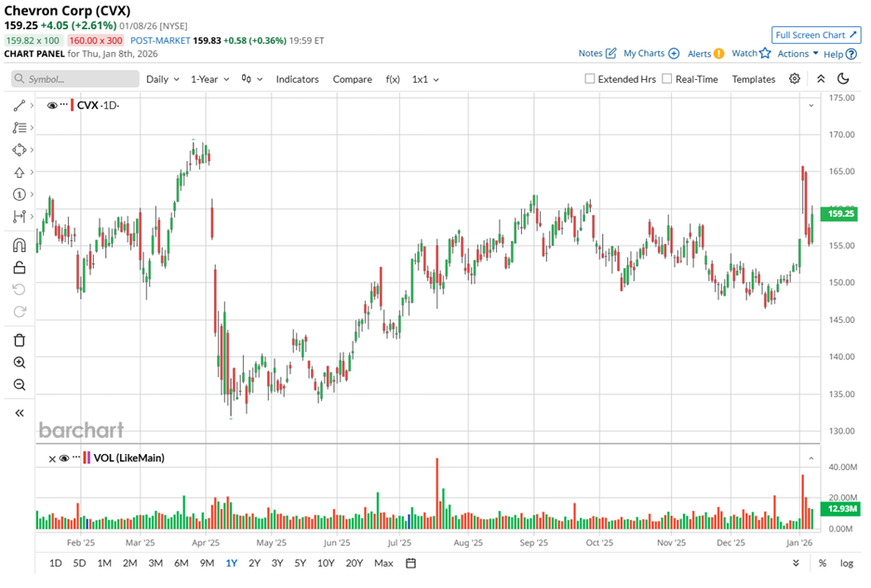The width and height of the screenshot is (871, 588).
Task: Open the Compare menu
Action: [x=352, y=79]
